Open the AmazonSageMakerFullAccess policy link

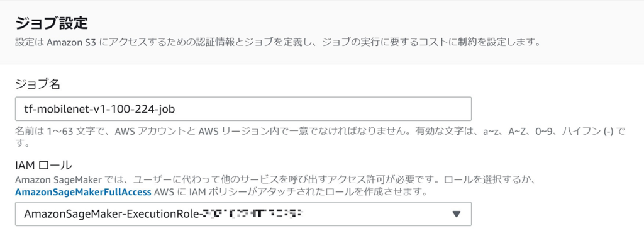pyautogui.click(x=84, y=192)
